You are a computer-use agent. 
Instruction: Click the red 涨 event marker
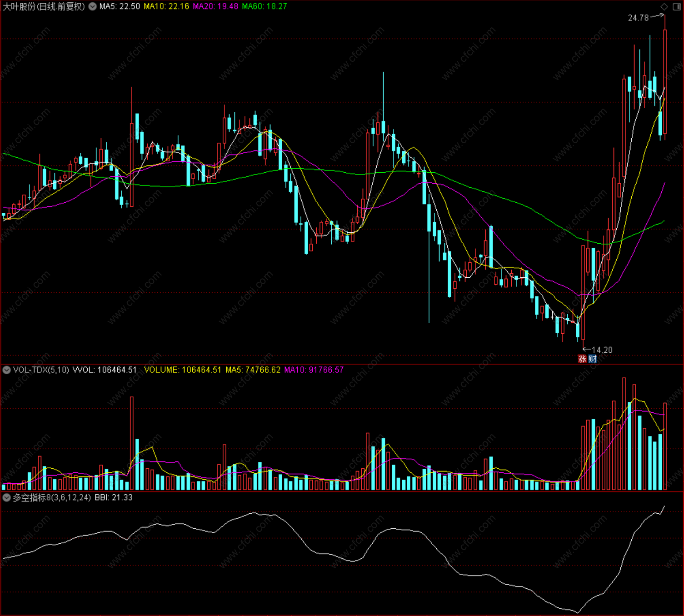[582, 359]
